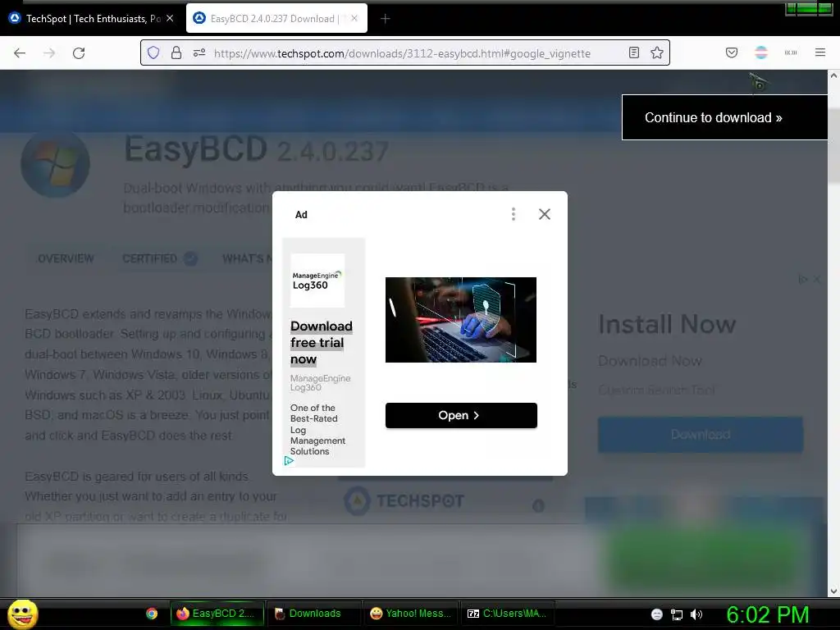Open the round striped toolbar icon
Screen dimensions: 840x630
pyautogui.click(x=761, y=52)
